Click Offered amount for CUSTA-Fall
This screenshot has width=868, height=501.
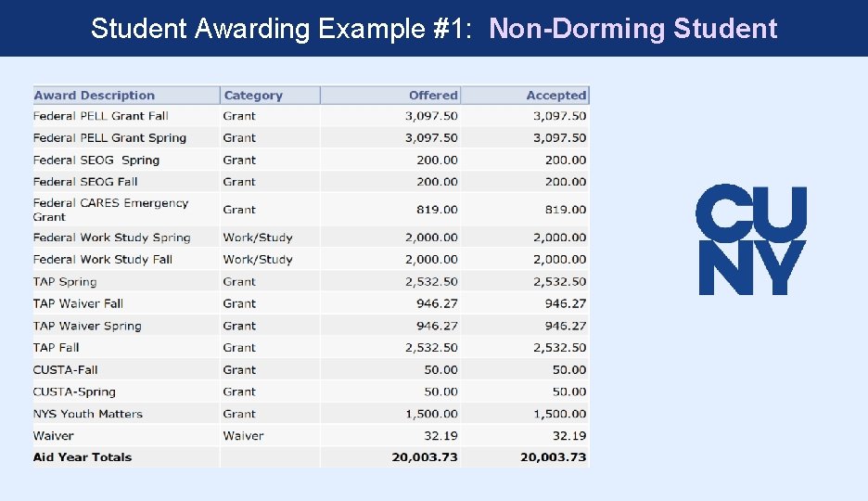pyautogui.click(x=441, y=370)
